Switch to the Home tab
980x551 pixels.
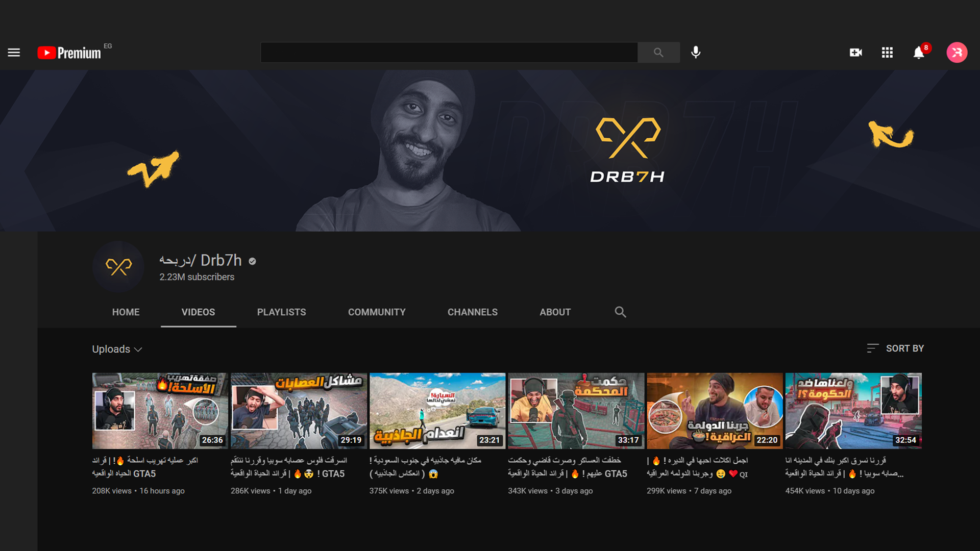click(x=126, y=312)
